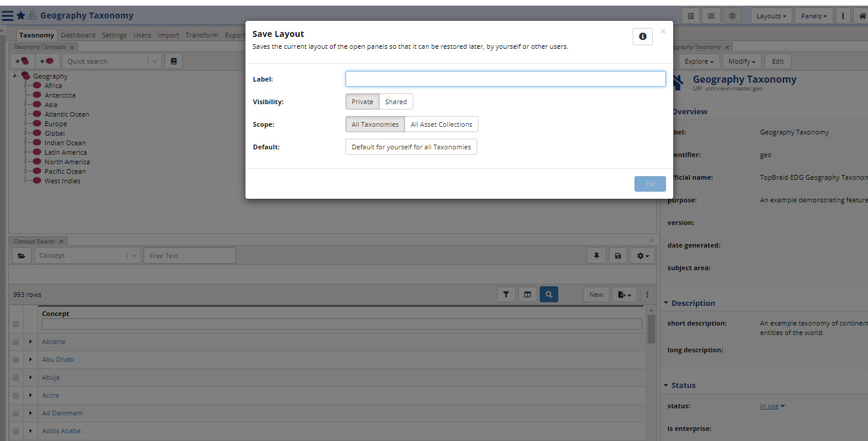Image resolution: width=868 pixels, height=441 pixels.
Task: Click the Label input field in Save Layout
Action: click(505, 79)
